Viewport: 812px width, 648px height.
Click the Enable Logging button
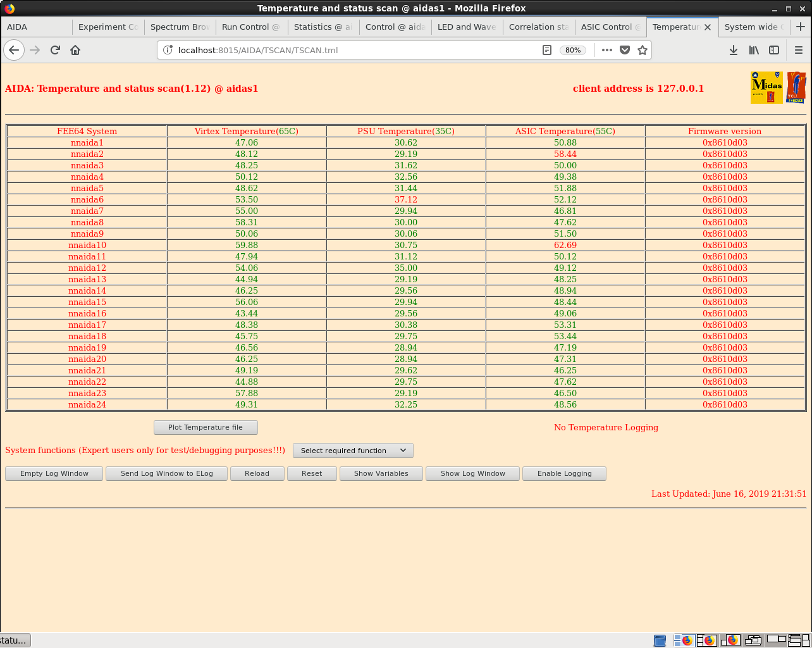565,473
